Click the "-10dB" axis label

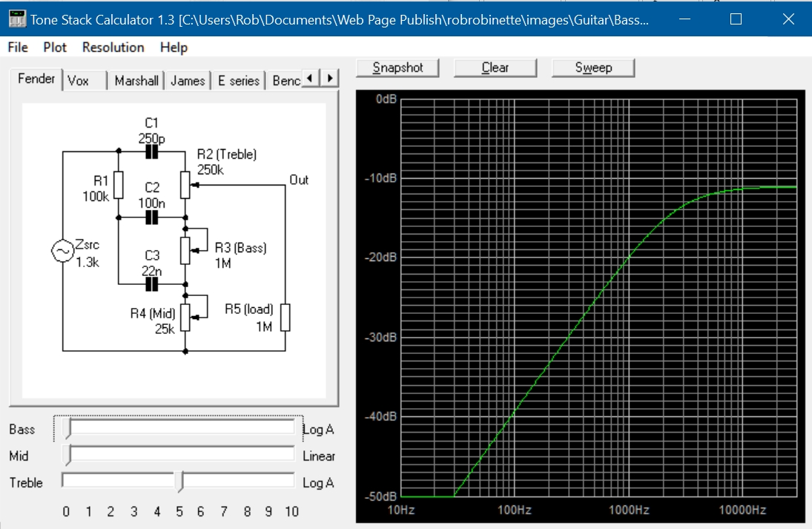click(380, 178)
